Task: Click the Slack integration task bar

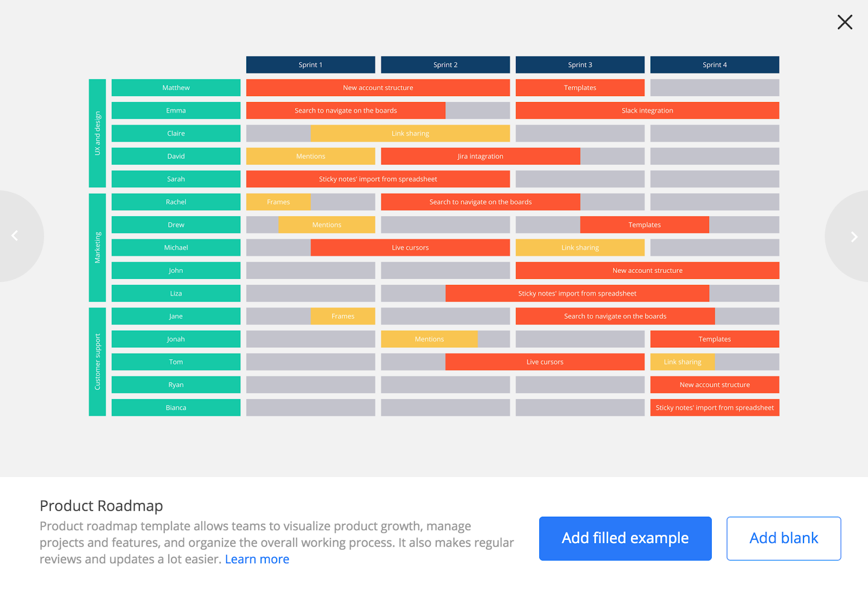Action: [x=647, y=110]
